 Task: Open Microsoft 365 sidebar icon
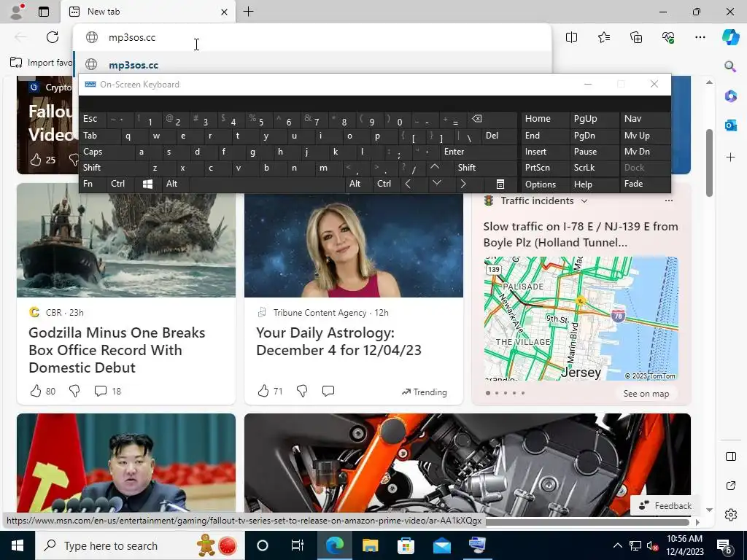730,96
